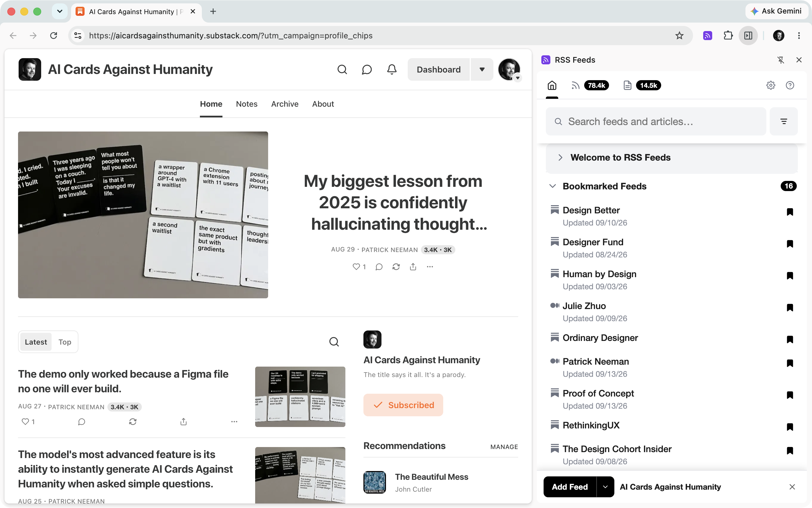Open the About tab

(x=323, y=104)
